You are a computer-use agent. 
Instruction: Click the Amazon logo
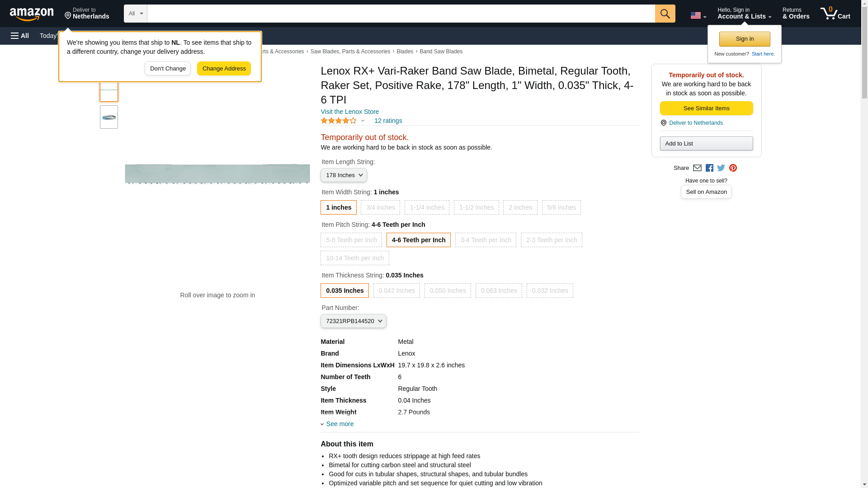point(32,14)
